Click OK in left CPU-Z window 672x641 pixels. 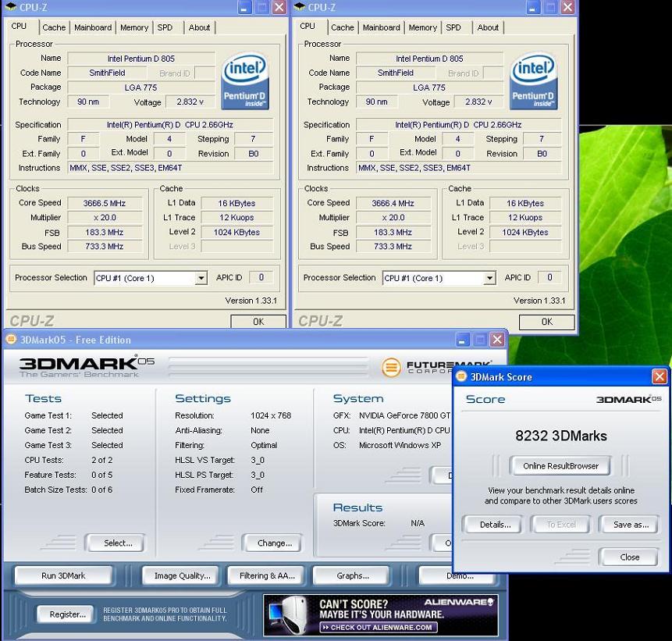tap(258, 322)
